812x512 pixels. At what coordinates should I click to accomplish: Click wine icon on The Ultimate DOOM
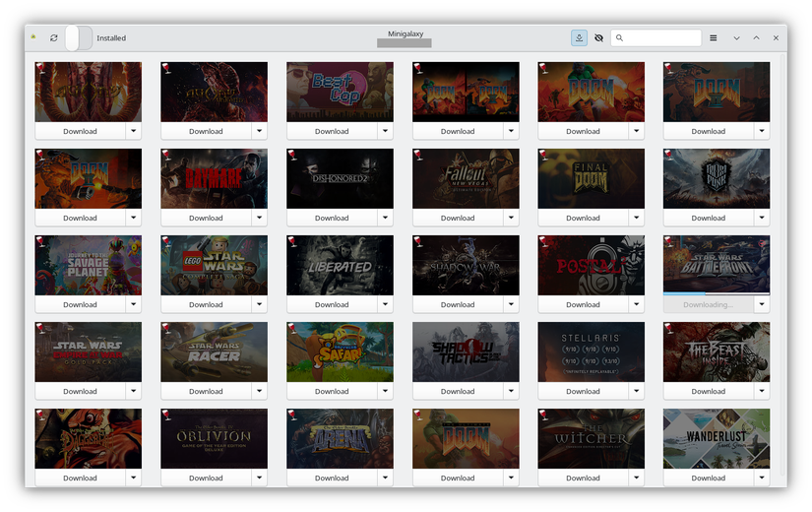[418, 415]
